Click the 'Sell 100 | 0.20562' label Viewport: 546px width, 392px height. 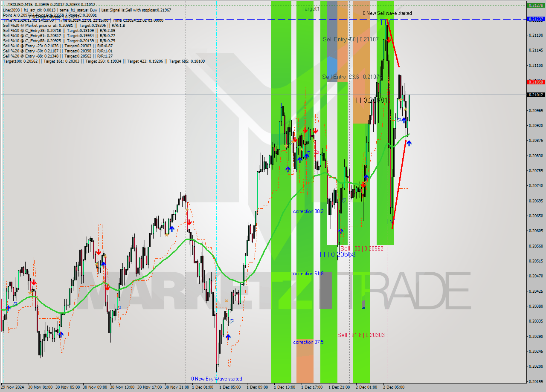point(362,248)
